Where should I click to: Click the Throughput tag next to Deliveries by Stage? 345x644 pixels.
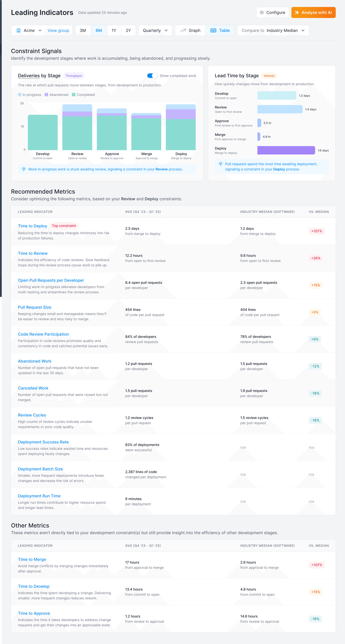tap(74, 76)
